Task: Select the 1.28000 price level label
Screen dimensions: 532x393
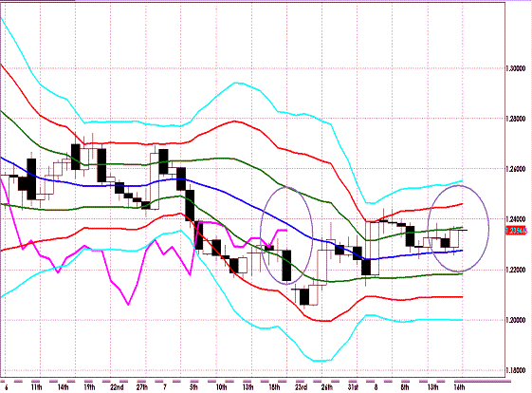Action: click(x=516, y=119)
